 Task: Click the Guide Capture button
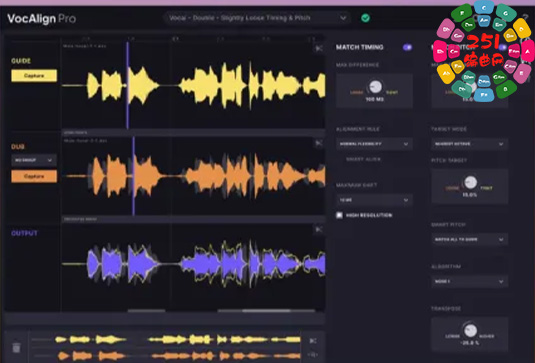34,76
